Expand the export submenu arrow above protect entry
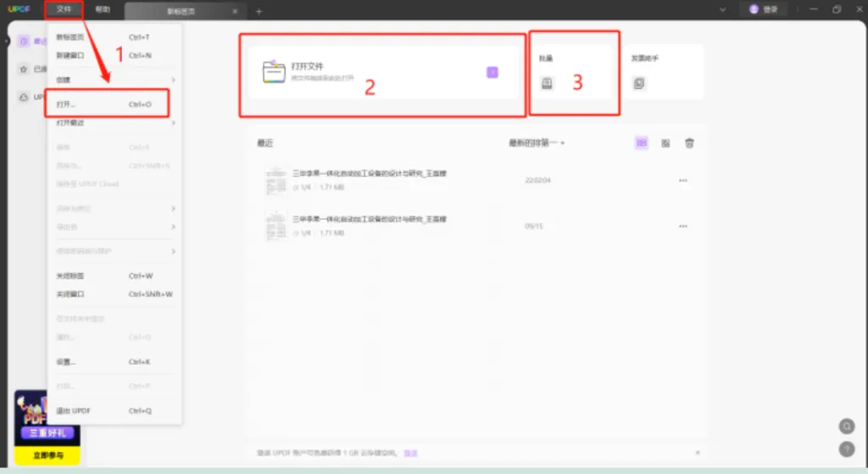Viewport: 868px width, 474px height. pos(173,226)
